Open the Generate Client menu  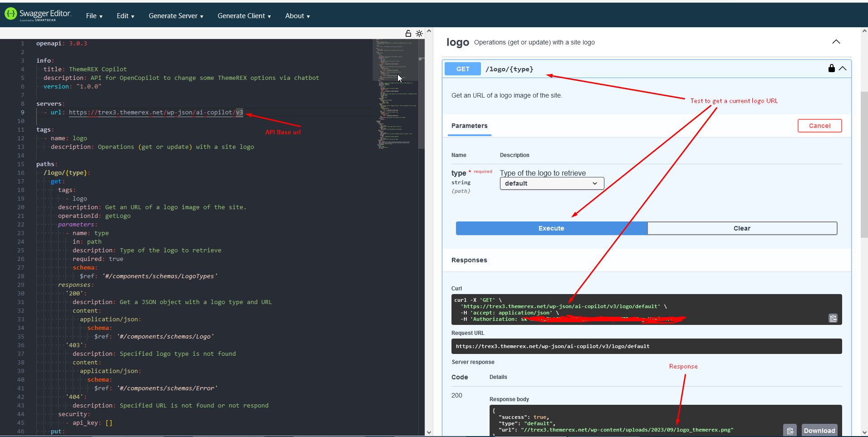click(244, 16)
